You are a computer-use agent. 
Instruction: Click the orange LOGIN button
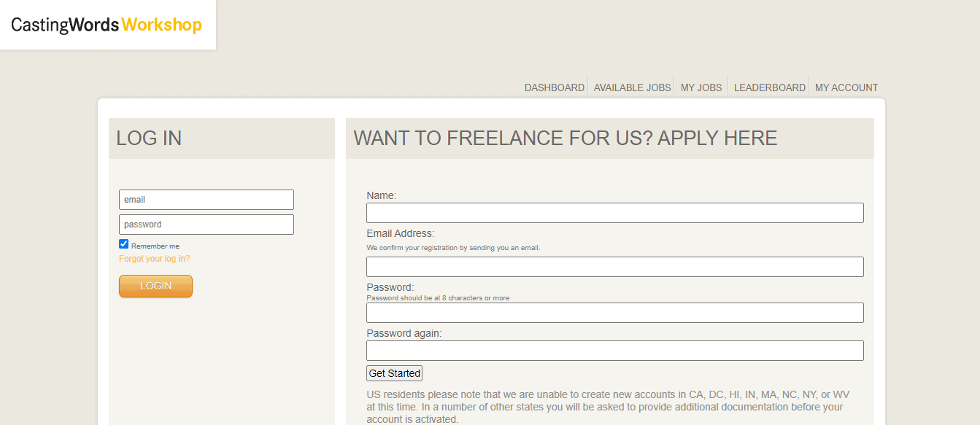(x=155, y=286)
